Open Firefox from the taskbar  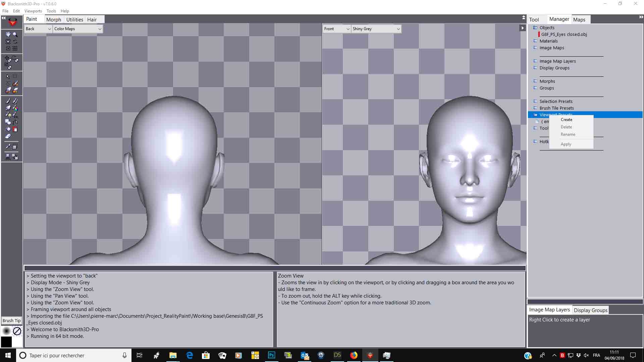click(354, 355)
